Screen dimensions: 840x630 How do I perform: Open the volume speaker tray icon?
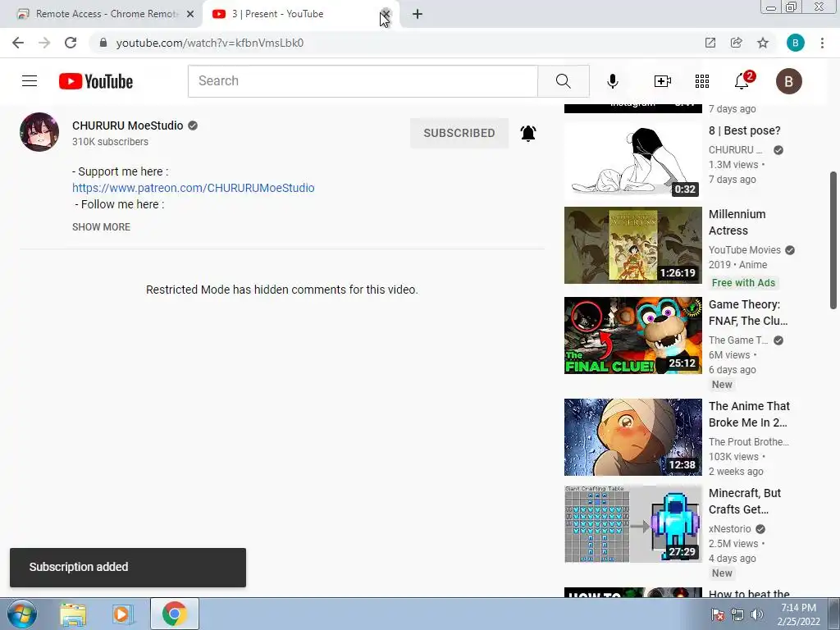(x=756, y=614)
